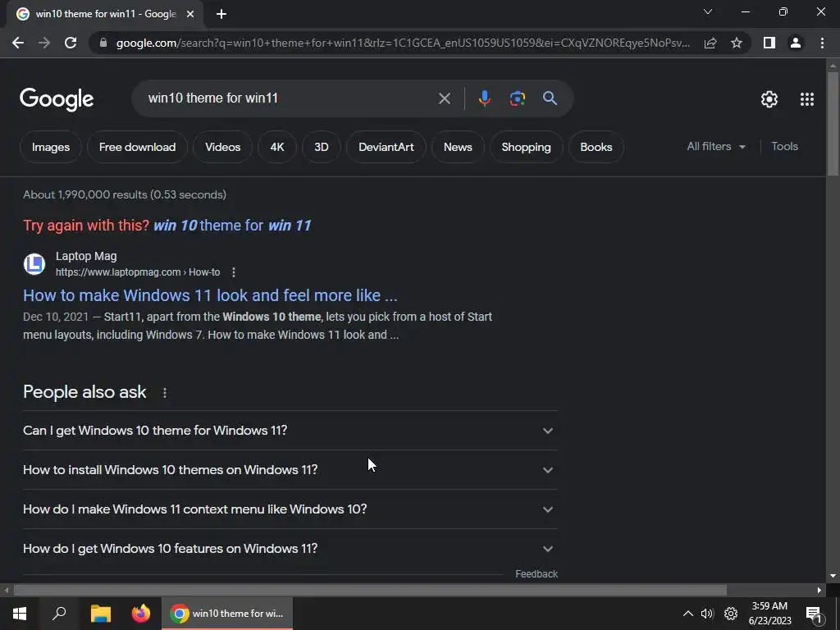Viewport: 840px width, 630px height.
Task: Expand Can I get Windows 10 theme question
Action: pos(290,430)
